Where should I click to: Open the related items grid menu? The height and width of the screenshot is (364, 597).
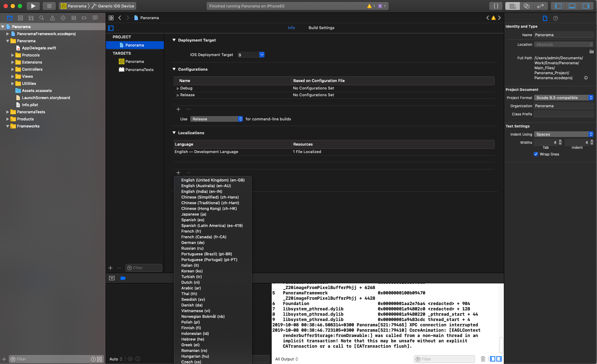pos(111,18)
